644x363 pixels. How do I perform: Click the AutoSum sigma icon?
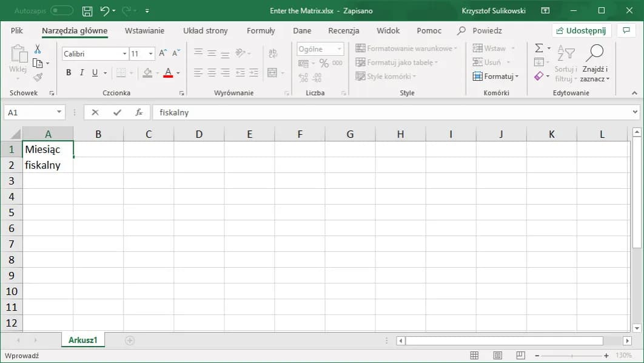pos(538,48)
